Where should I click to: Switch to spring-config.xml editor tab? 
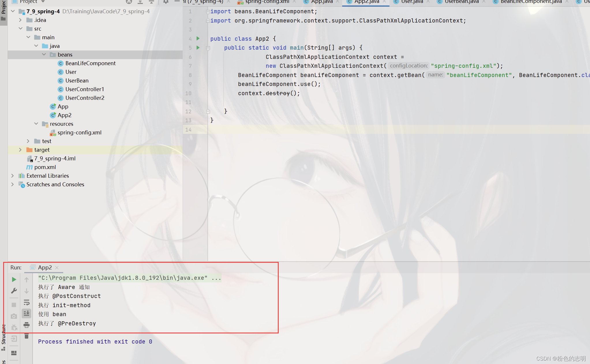(x=267, y=2)
